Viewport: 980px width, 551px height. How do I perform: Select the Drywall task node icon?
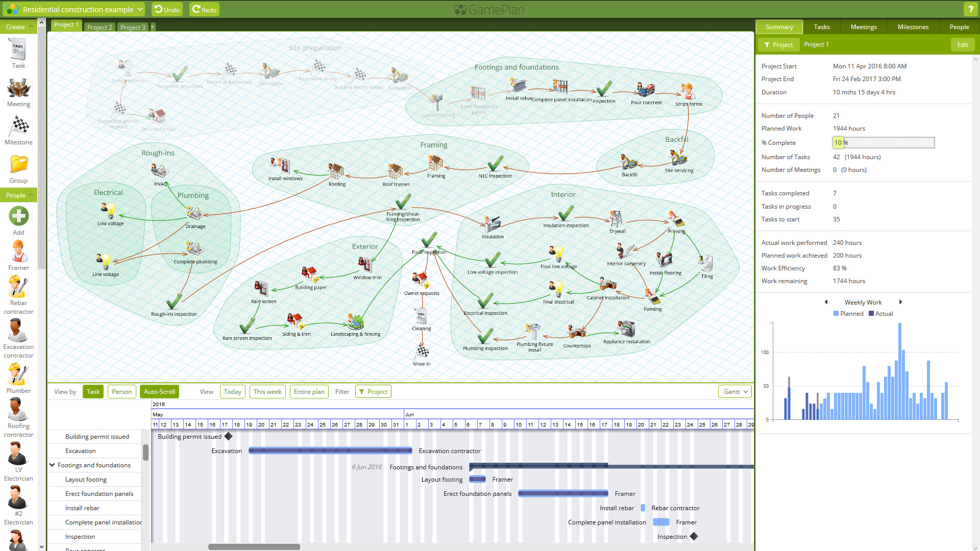tap(616, 218)
